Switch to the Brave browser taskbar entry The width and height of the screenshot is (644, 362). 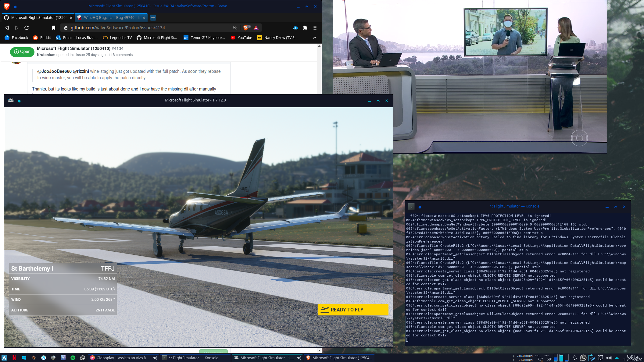339,358
